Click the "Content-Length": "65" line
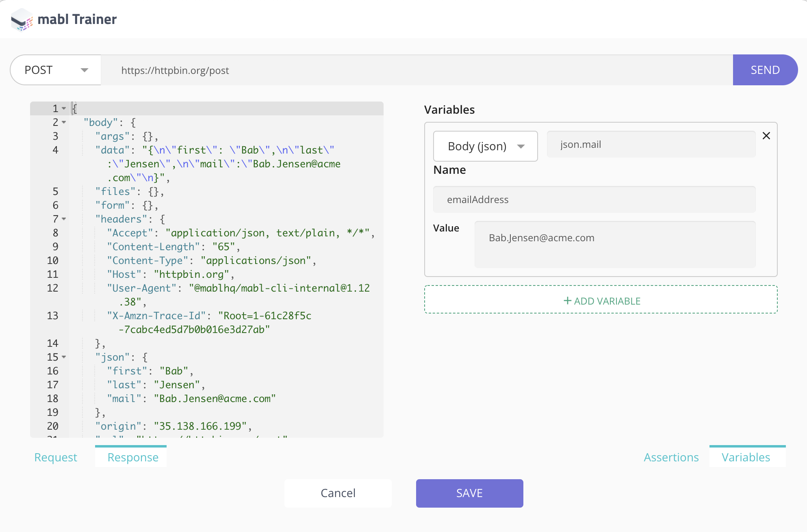Screen dimensions: 807x532 click(174, 247)
